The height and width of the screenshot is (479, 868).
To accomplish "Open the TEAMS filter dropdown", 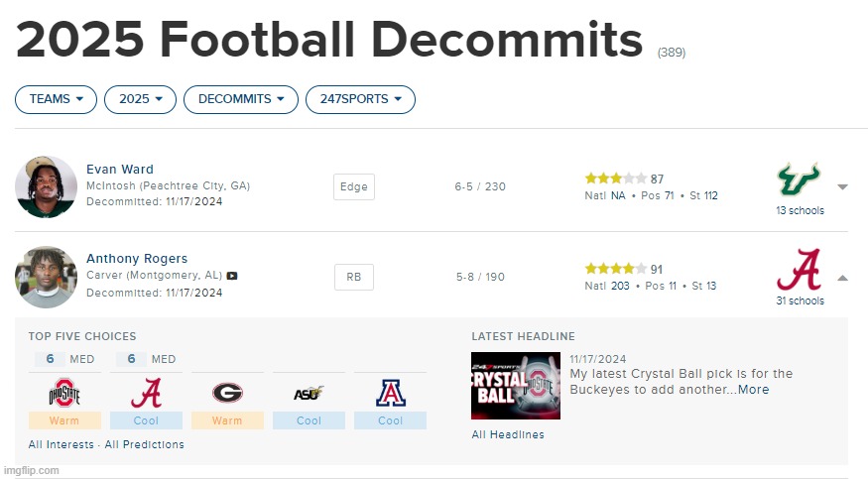I will point(56,99).
